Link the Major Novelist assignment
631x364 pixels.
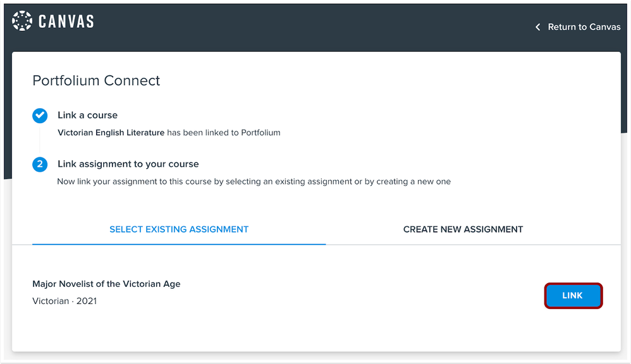(x=573, y=296)
